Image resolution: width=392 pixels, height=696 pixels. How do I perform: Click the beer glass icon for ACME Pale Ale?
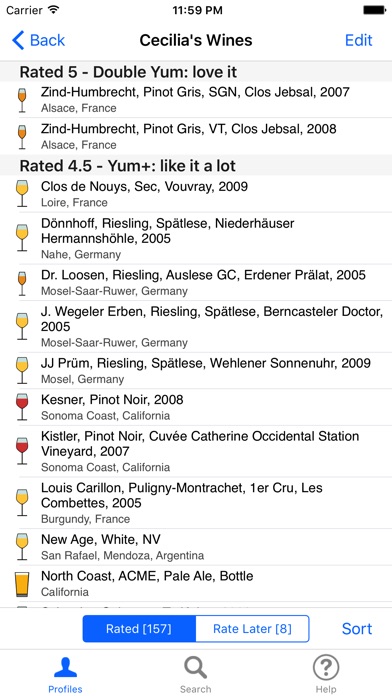(x=22, y=584)
